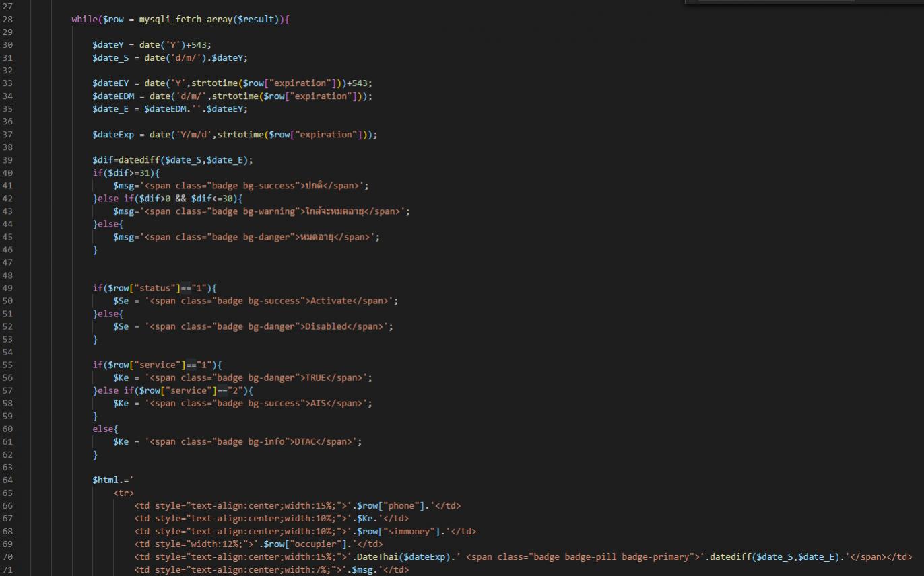The image size is (924, 576).
Task: Click line number 63 in the gutter
Action: 7,467
